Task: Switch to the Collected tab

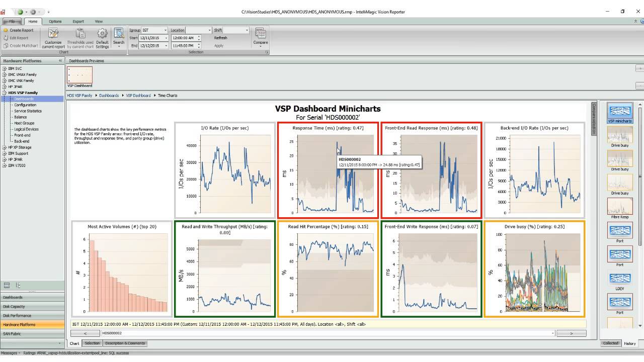Action: click(611, 343)
